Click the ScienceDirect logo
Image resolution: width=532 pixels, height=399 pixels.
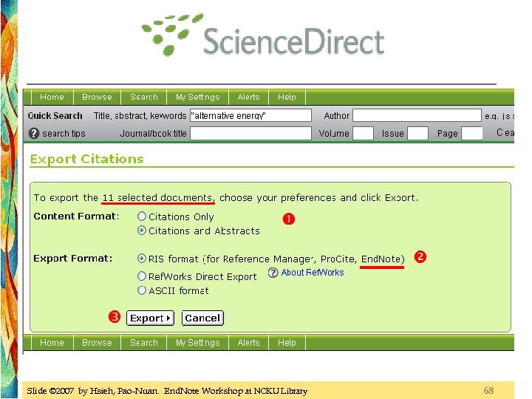pos(263,35)
